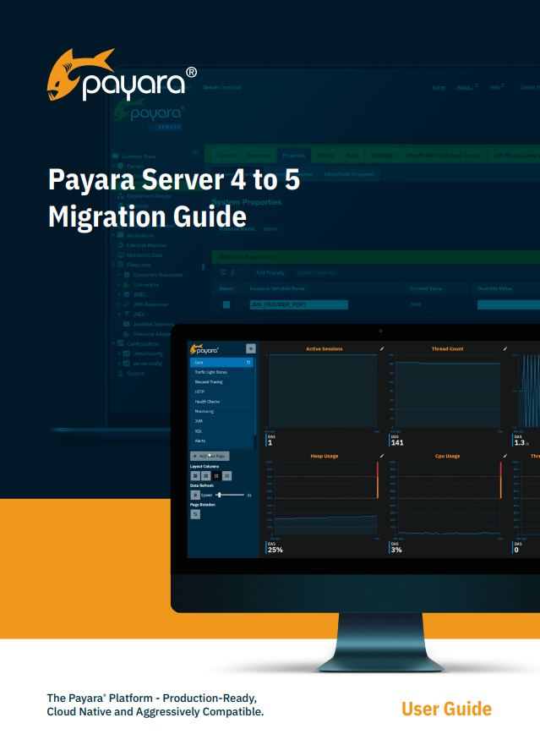This screenshot has width=540, height=756.
Task: Collapse the admin console tree with the chevron icon
Action: [x=195, y=153]
